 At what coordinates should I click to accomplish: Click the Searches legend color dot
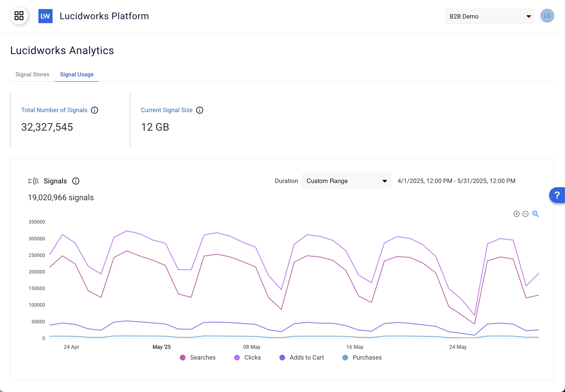(183, 358)
